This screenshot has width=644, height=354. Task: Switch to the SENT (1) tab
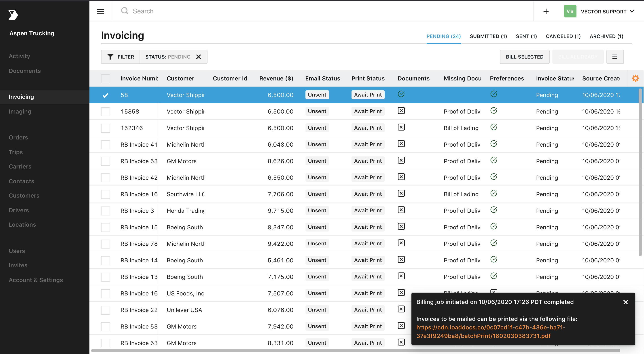526,36
